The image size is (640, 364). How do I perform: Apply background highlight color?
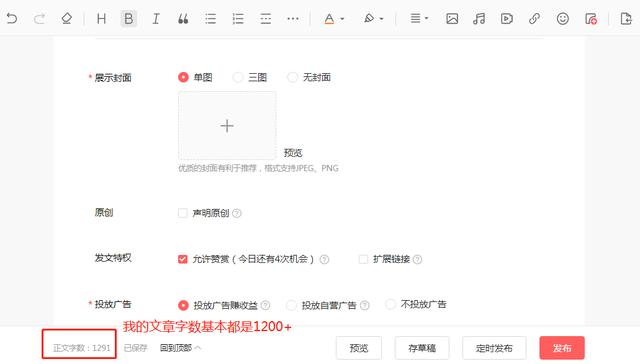(x=369, y=18)
